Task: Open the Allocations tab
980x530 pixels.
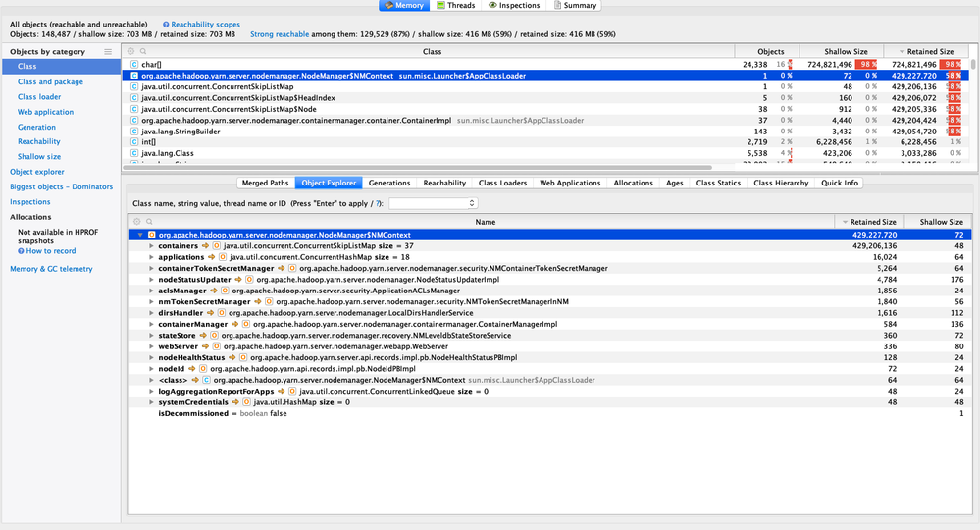Action: (633, 184)
